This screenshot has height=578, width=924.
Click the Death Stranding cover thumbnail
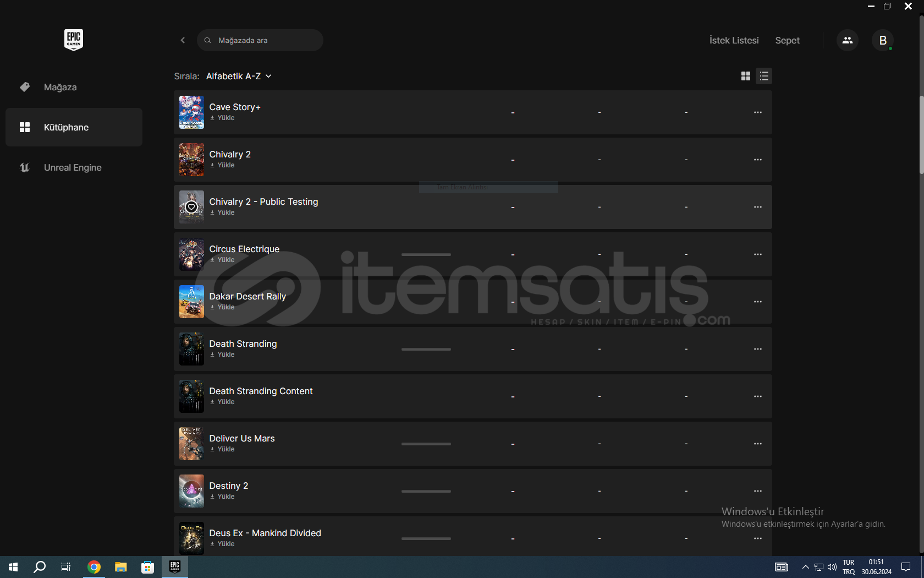click(191, 349)
